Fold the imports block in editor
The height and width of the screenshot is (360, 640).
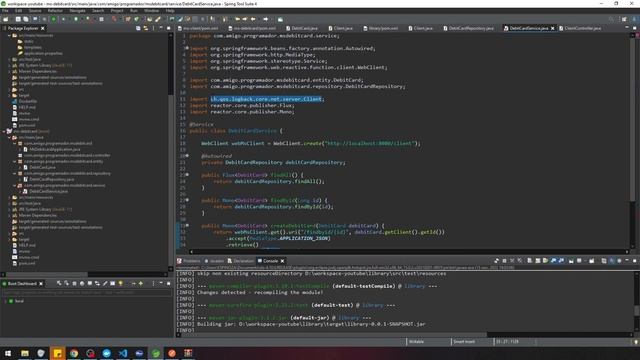[187, 48]
